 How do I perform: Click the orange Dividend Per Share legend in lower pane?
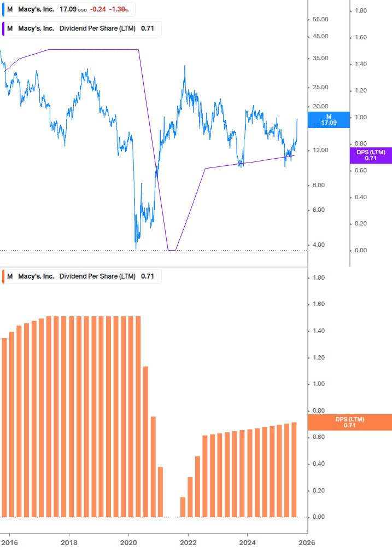click(x=81, y=276)
